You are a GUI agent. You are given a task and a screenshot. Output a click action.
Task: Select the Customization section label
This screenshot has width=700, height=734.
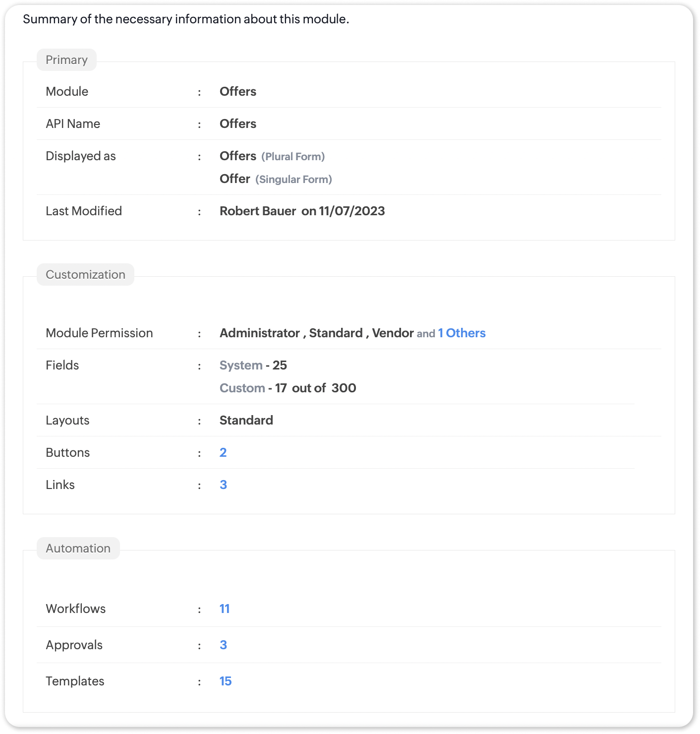tap(85, 275)
